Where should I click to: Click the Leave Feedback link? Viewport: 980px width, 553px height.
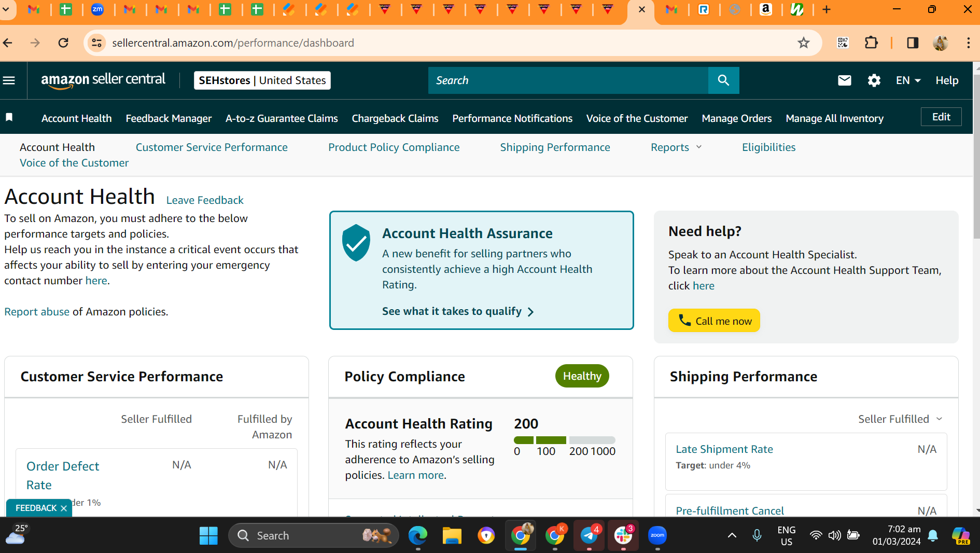pyautogui.click(x=205, y=200)
